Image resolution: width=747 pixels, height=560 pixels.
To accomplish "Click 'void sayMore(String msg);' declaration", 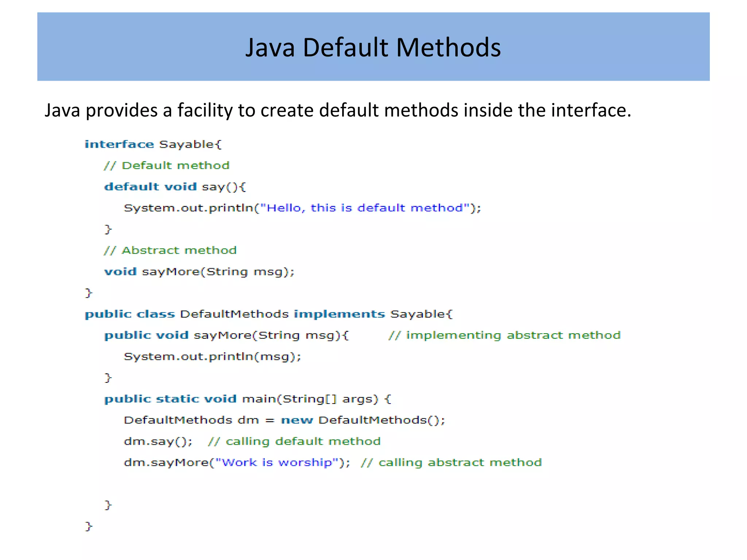I will [199, 272].
